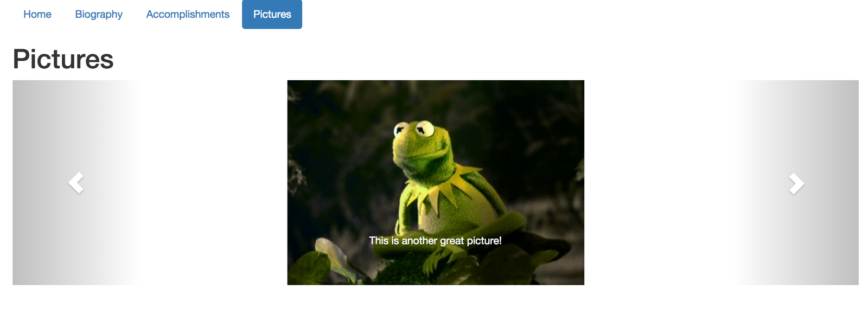Image resolution: width=868 pixels, height=314 pixels.
Task: Click the caption "This is another great picture!"
Action: 435,240
